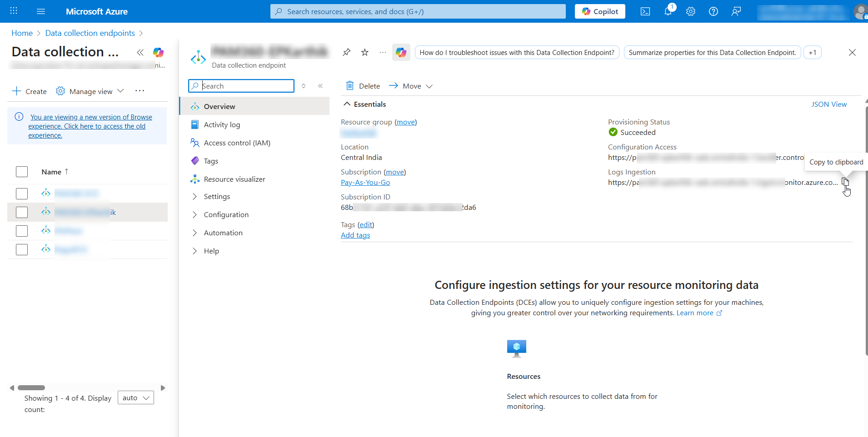Navigate to Data collection endpoints breadcrumb
Viewport: 868px width, 437px height.
point(90,33)
